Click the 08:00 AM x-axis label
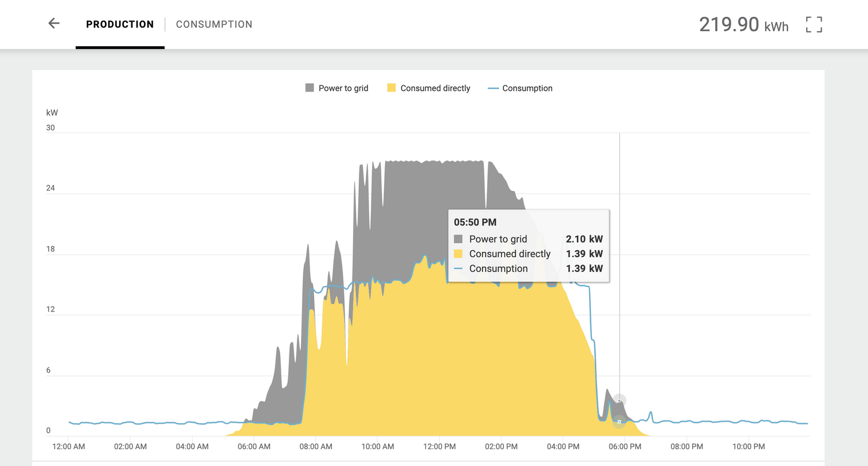Screen dimensions: 868x466 click(x=316, y=447)
